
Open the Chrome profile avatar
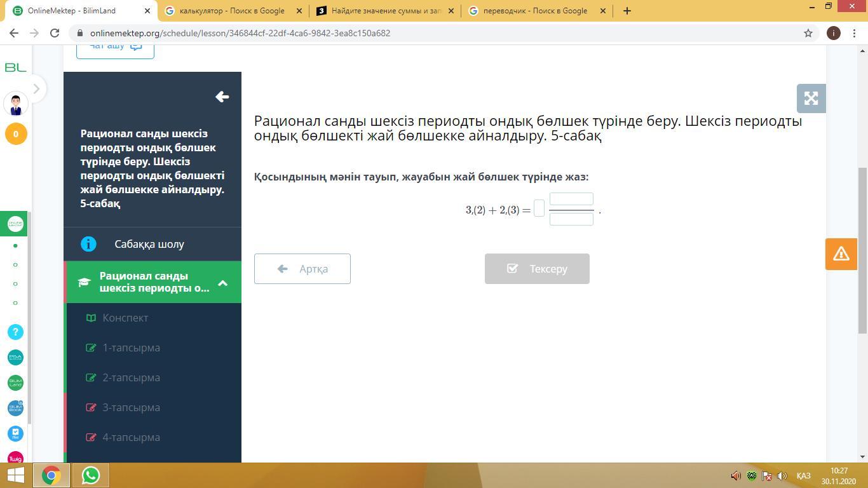833,33
